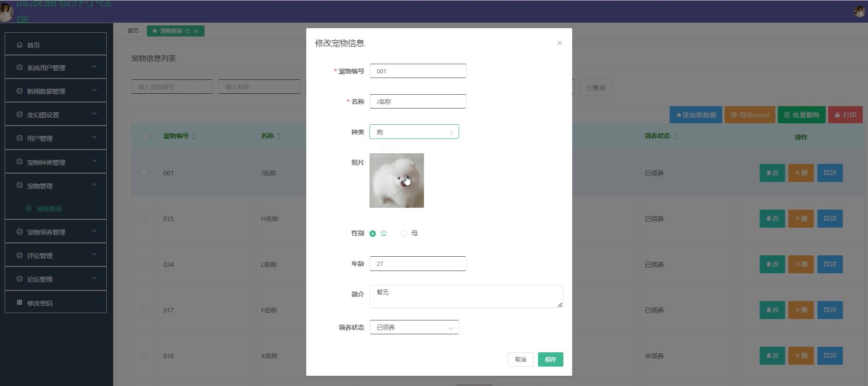This screenshot has height=386, width=868.
Task: Select the 母 gender radio button
Action: tap(404, 234)
